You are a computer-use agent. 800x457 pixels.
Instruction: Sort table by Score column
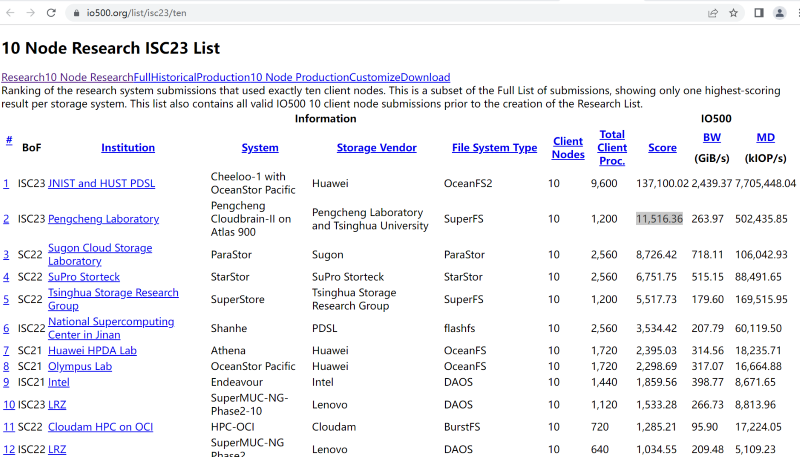tap(662, 148)
